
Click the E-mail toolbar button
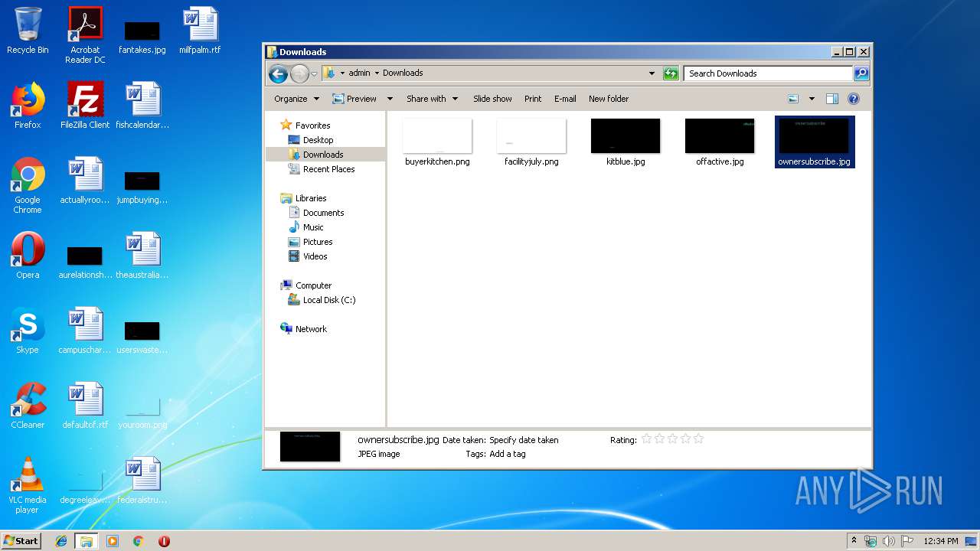pyautogui.click(x=565, y=99)
